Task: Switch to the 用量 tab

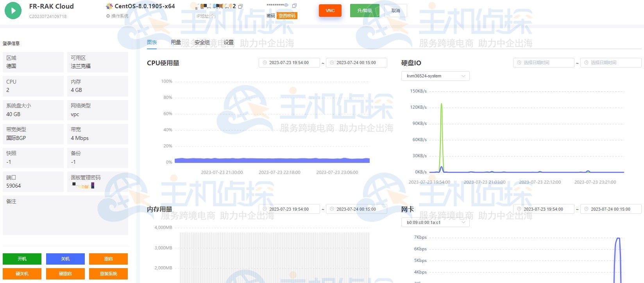Action: coord(176,42)
